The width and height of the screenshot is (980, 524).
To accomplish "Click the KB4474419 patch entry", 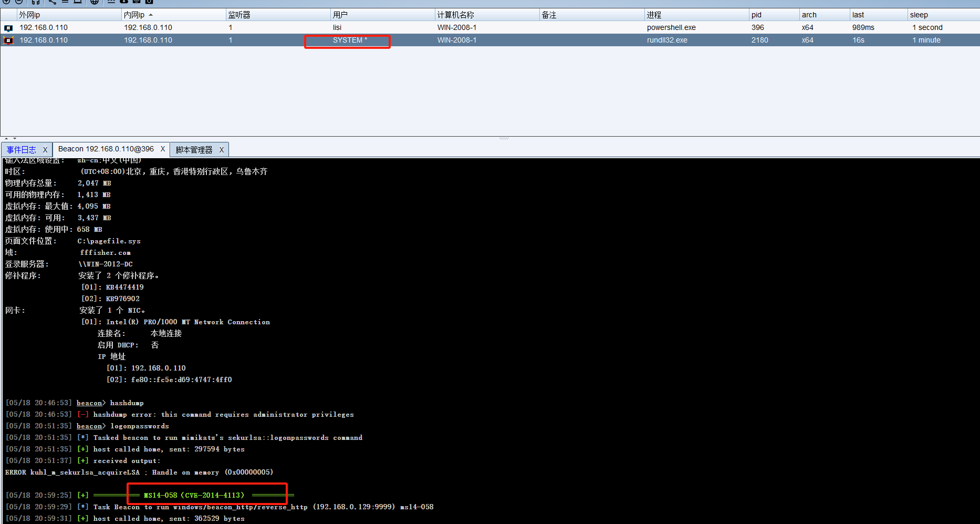I will (124, 287).
